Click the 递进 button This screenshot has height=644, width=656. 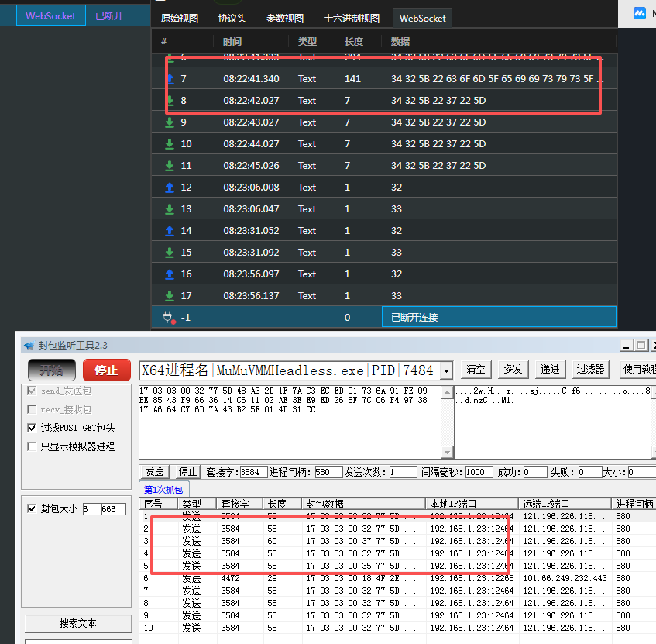(550, 370)
